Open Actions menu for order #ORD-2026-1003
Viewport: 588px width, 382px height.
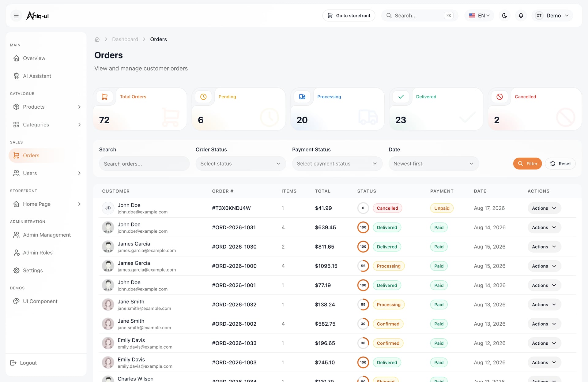click(544, 362)
